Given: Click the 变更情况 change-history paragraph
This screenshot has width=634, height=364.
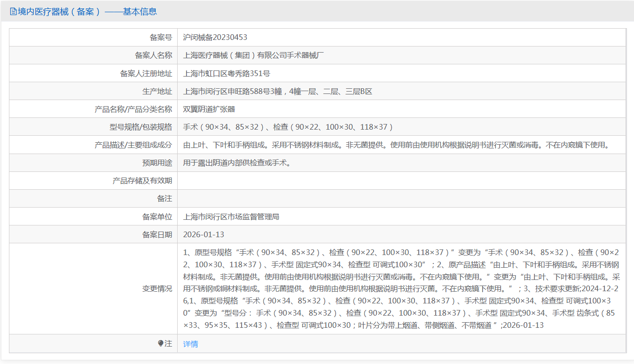Looking at the screenshot, I should (402, 288).
